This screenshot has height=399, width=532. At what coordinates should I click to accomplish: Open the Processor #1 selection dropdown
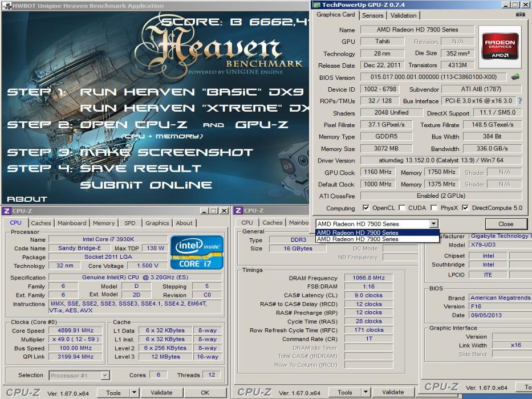click(105, 375)
